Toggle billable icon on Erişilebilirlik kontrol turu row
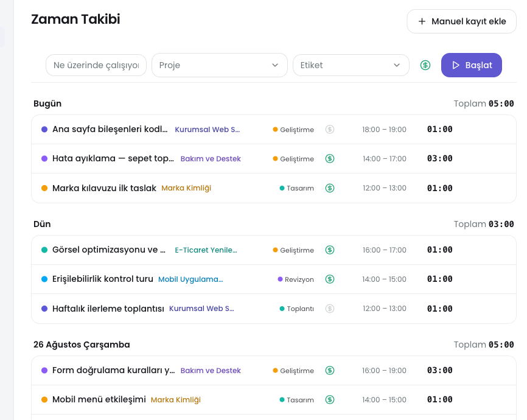 click(x=330, y=279)
